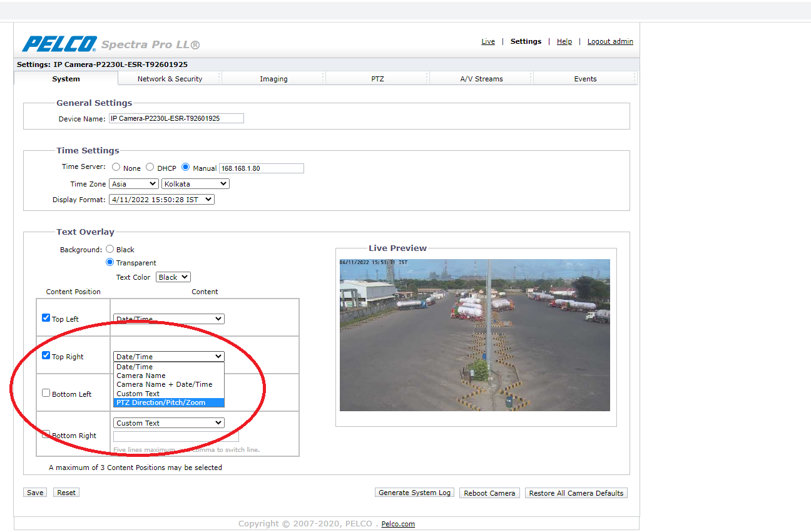Open the Events tab

tap(585, 79)
